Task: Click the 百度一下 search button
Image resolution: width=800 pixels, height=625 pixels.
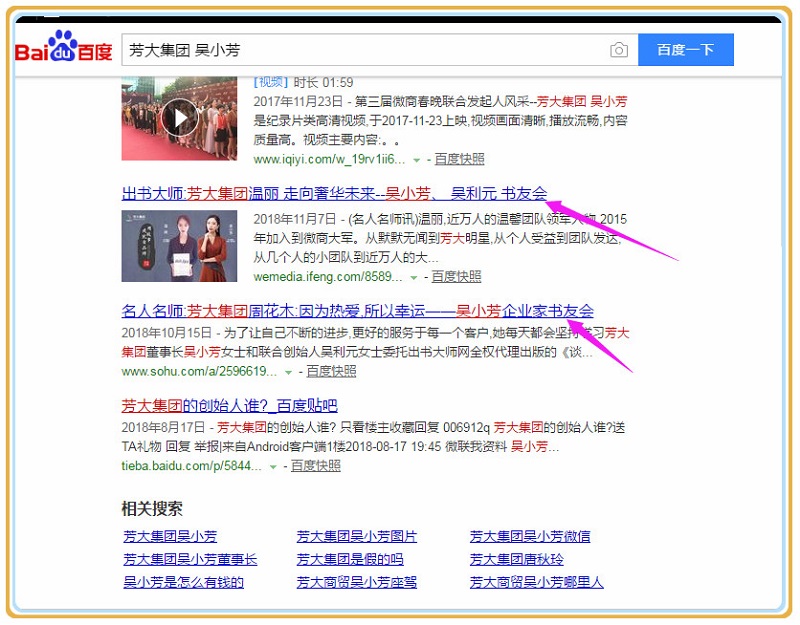Action: [x=686, y=50]
